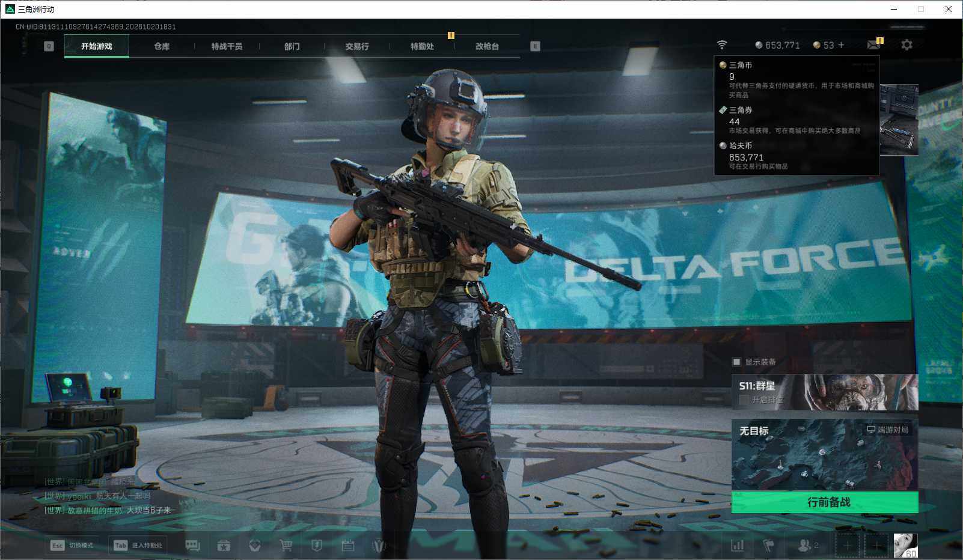The height and width of the screenshot is (560, 963).
Task: Open the shopping cart store icon
Action: [x=286, y=545]
